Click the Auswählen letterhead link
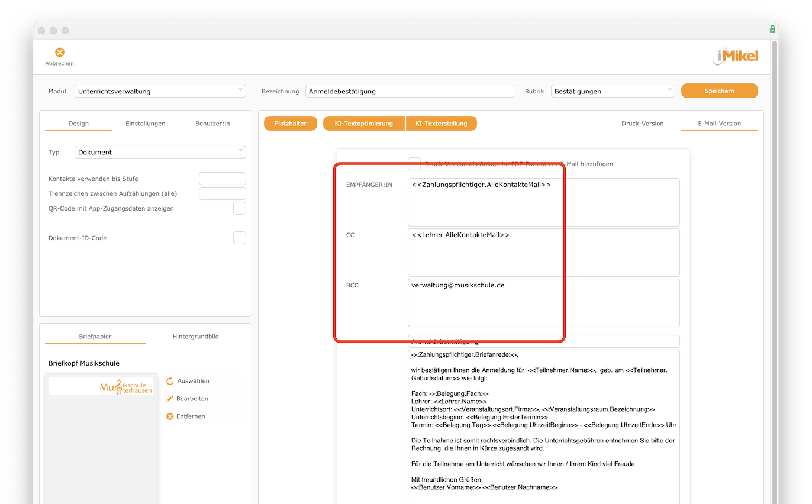This screenshot has height=504, width=812. (193, 382)
